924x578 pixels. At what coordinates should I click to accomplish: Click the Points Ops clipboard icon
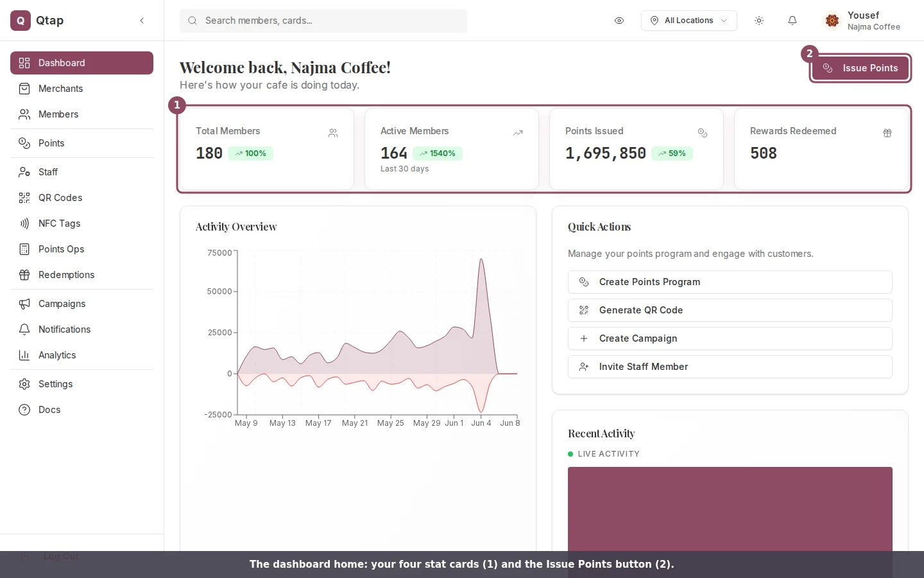pos(24,249)
